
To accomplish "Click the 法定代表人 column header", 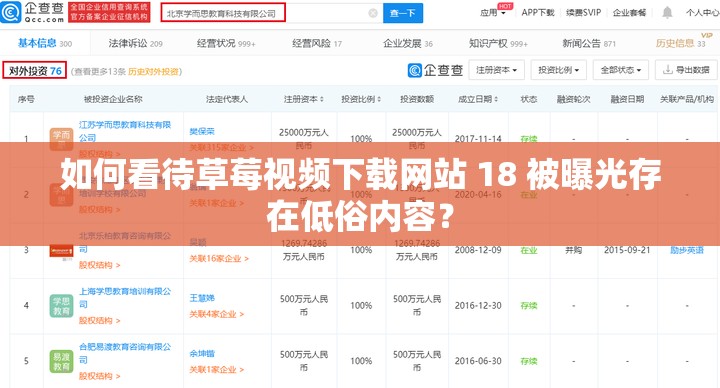I will 227,99.
